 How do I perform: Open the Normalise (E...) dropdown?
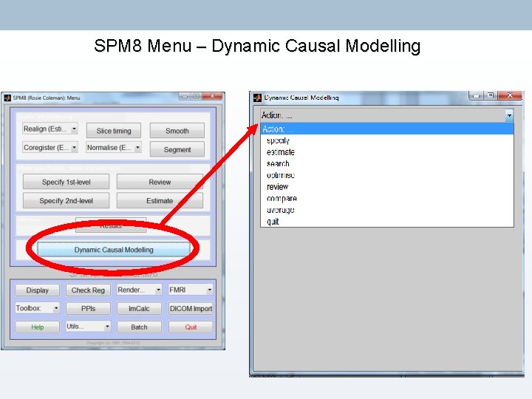pos(113,147)
